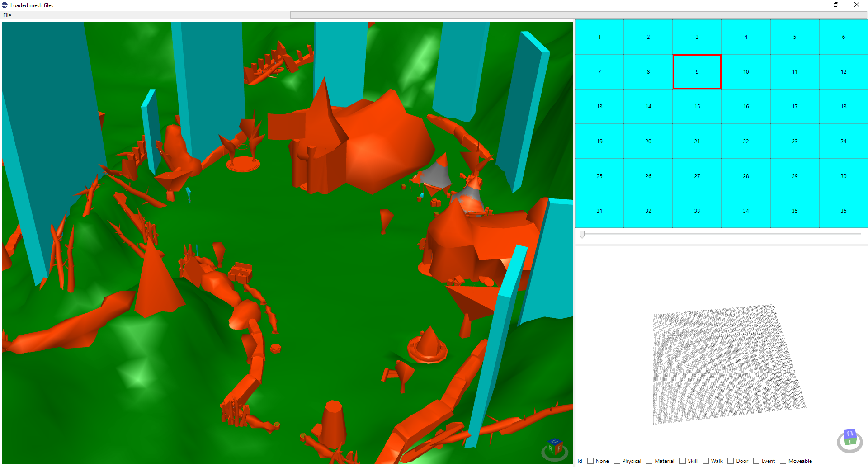The width and height of the screenshot is (868, 467).
Task: Click the L face of the preview panel cube
Action: pos(850,441)
